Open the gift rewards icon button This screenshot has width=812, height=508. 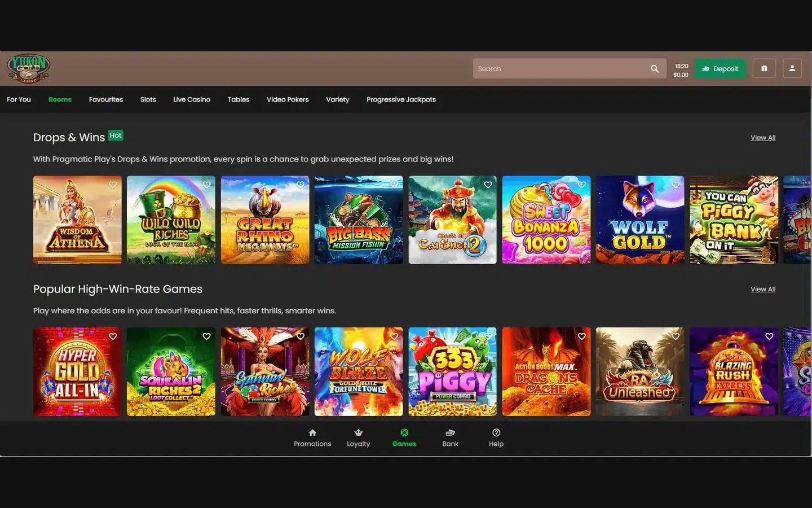(764, 68)
